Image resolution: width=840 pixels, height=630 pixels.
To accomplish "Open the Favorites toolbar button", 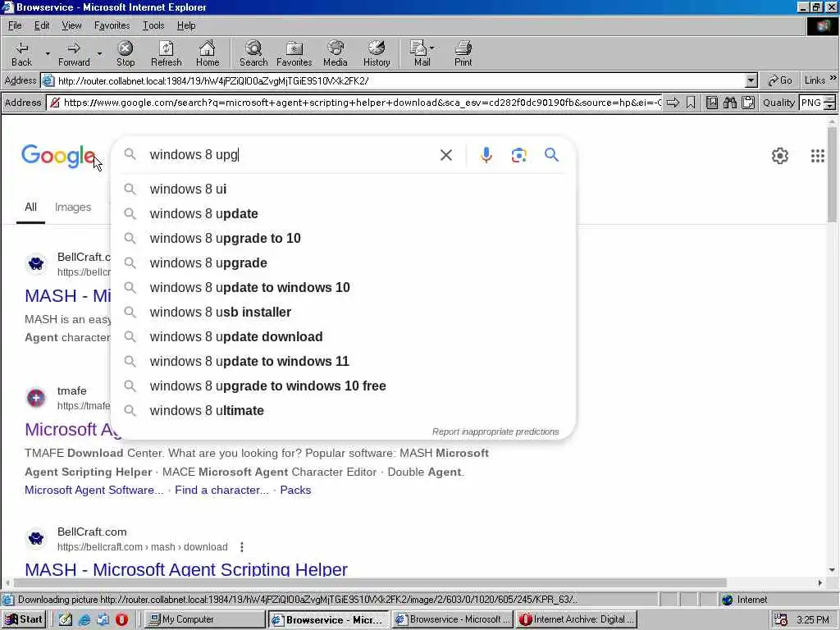I will click(x=294, y=53).
